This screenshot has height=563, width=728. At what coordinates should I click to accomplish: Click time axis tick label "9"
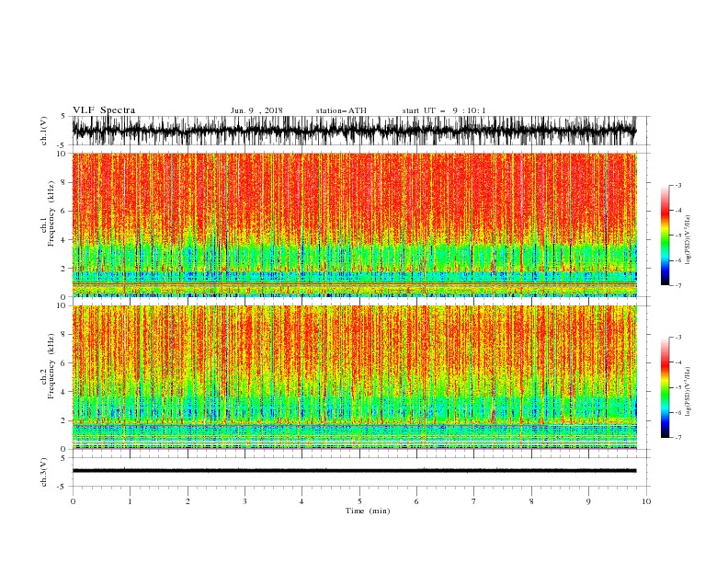588,501
